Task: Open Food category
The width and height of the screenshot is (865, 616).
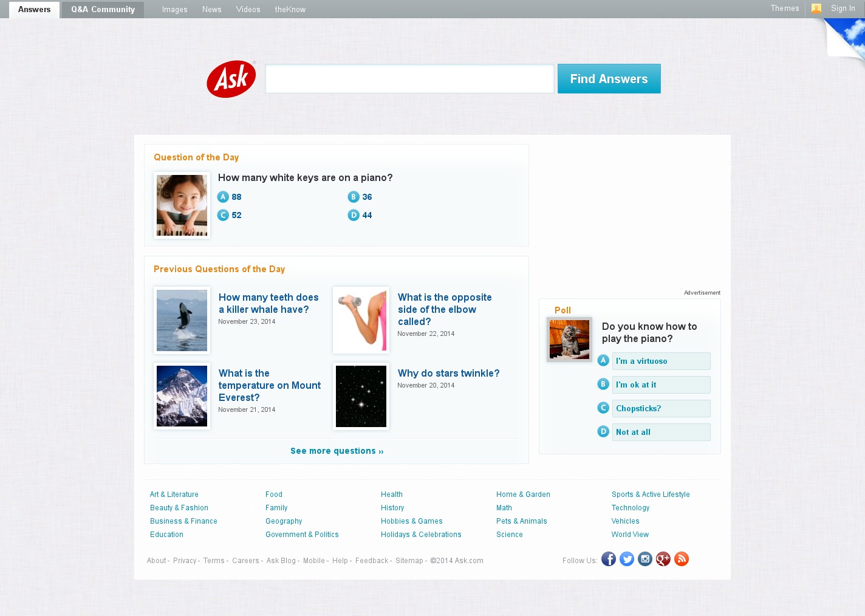Action: tap(274, 495)
